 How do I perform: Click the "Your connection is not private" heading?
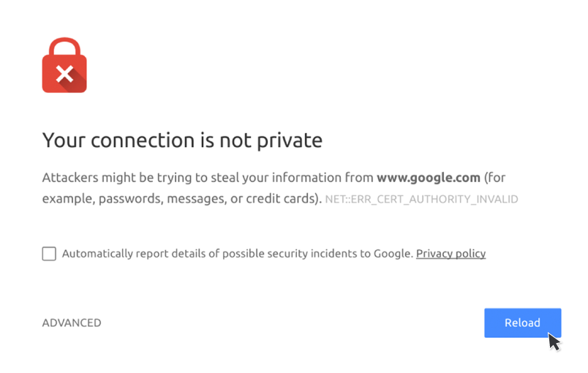182,140
